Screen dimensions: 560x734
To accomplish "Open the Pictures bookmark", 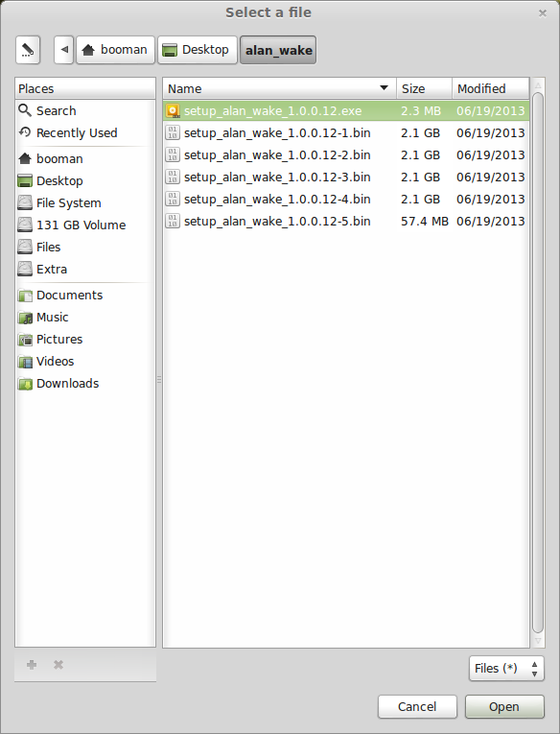I will point(85,339).
